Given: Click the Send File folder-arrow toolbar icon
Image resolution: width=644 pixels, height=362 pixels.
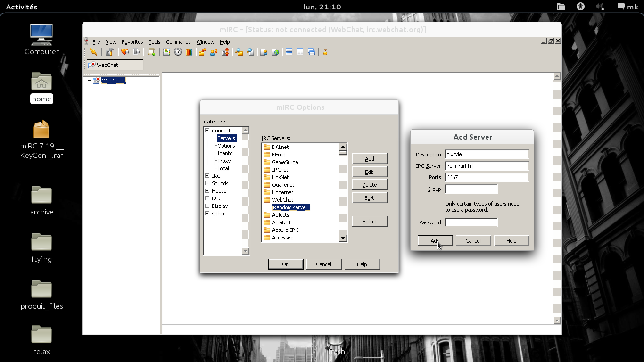Looking at the screenshot, I should 202,52.
